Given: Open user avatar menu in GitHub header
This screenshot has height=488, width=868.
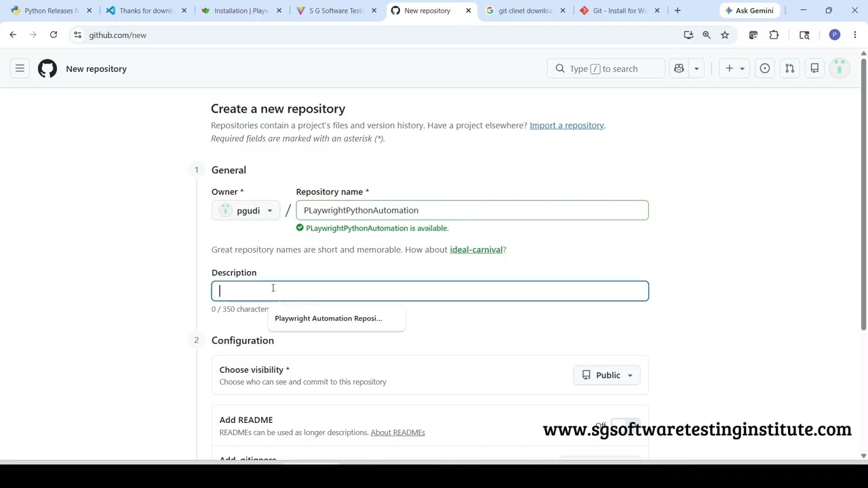Looking at the screenshot, I should pyautogui.click(x=840, y=68).
